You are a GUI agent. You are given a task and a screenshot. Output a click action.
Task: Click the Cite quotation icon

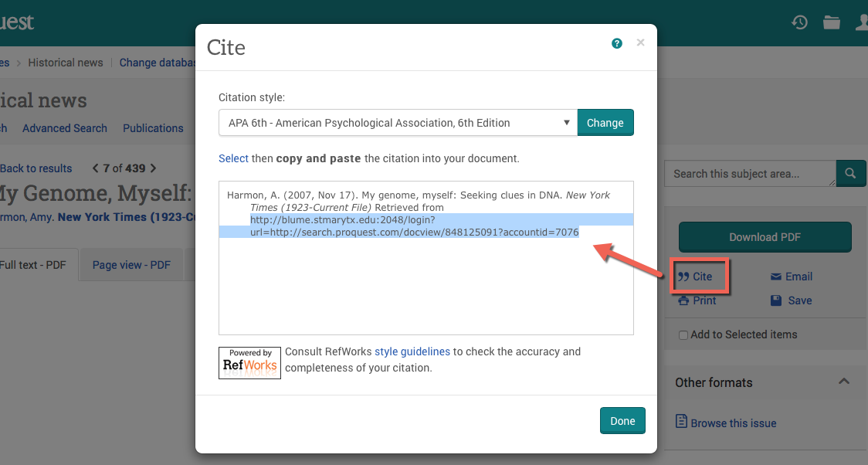click(683, 277)
